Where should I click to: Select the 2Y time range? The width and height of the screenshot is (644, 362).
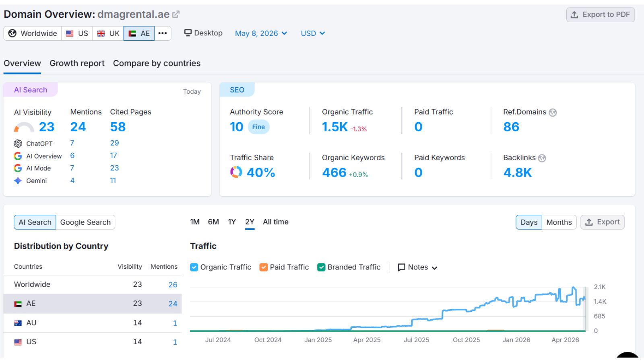tap(250, 222)
